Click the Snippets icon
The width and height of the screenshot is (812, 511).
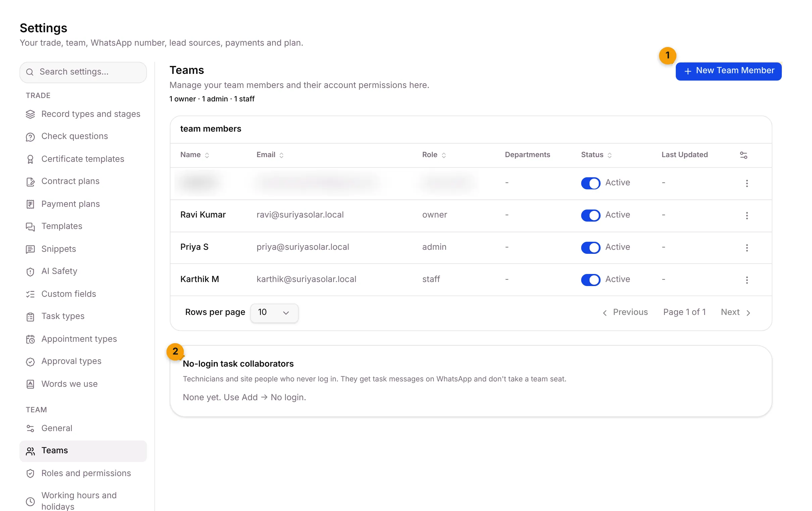pos(30,249)
